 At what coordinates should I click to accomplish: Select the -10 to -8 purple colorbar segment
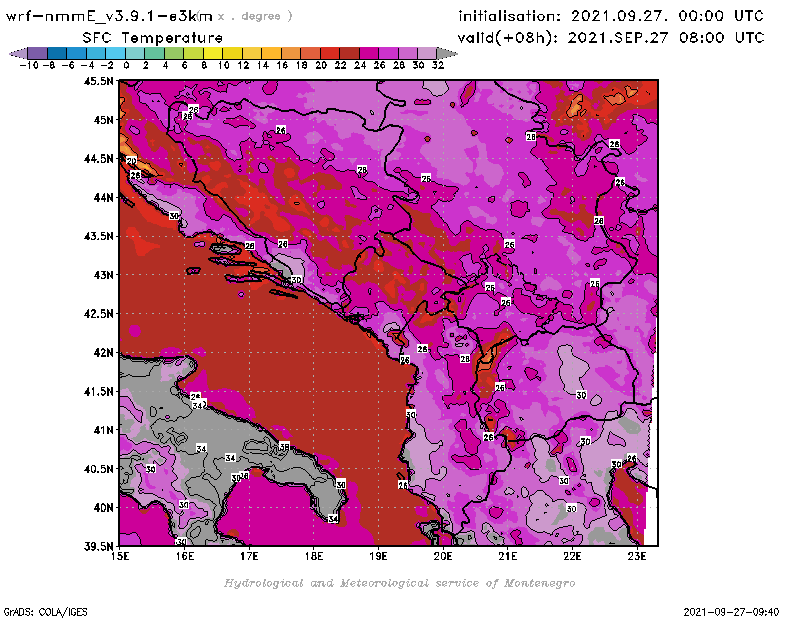coord(37,53)
